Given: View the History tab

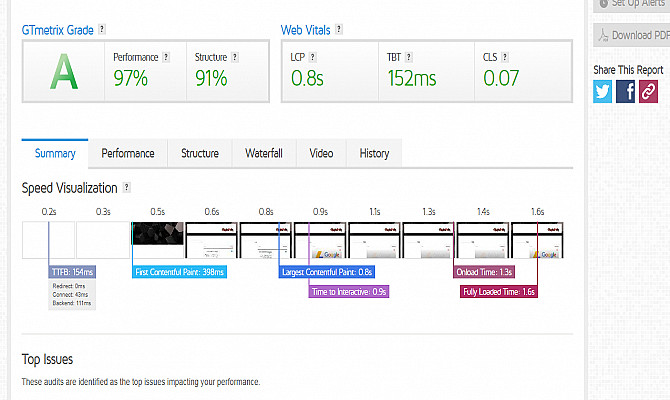Looking at the screenshot, I should [x=374, y=153].
